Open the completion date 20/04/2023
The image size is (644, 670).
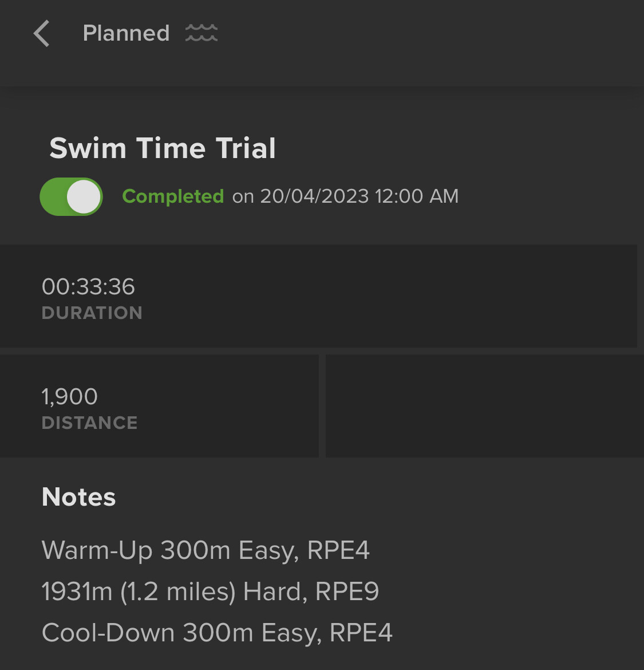[314, 196]
